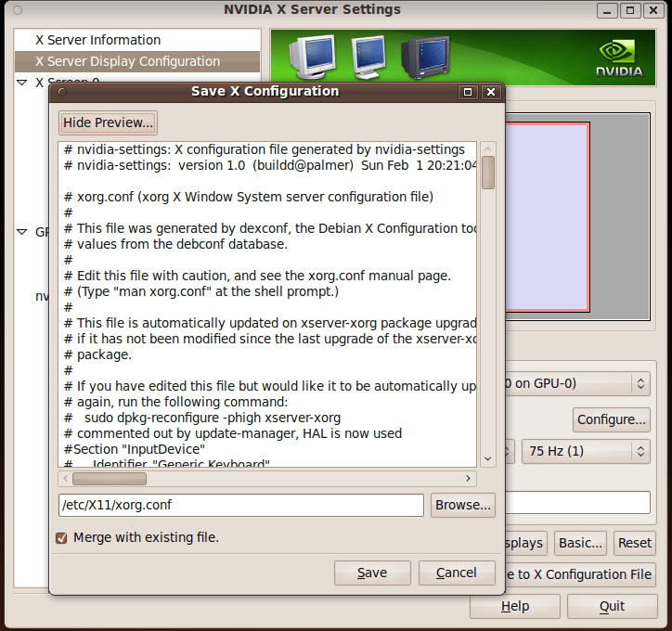The height and width of the screenshot is (631, 672).
Task: Click the /etc/X11/xorg.conf path field
Action: [240, 505]
